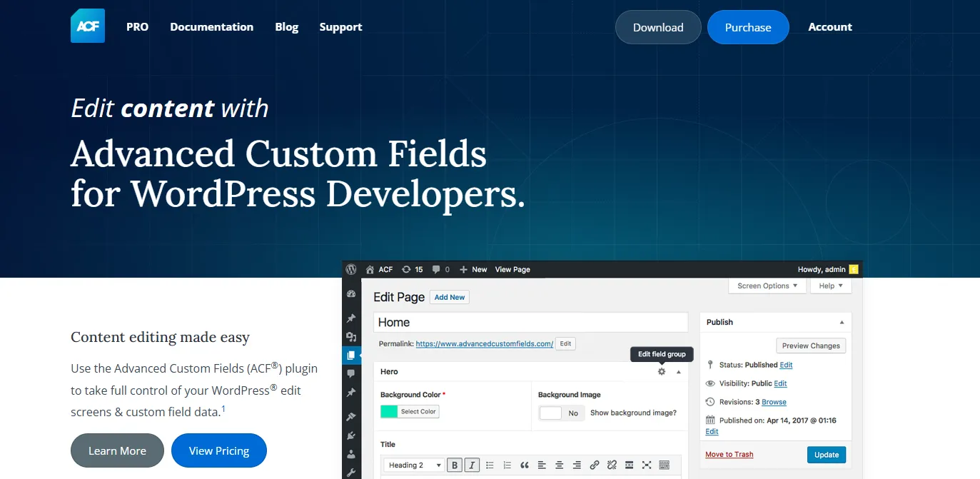Align text right in editor toolbar
Viewport: 980px width, 479px height.
577,465
